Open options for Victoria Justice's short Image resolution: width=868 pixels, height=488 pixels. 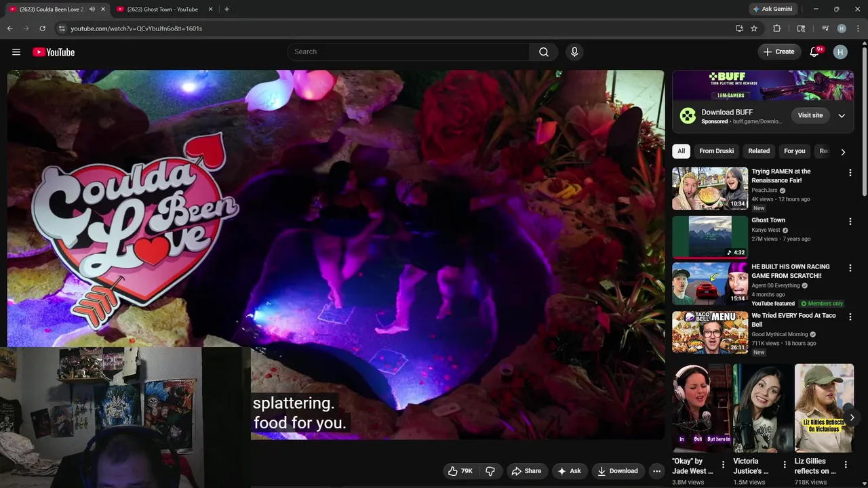785,465
